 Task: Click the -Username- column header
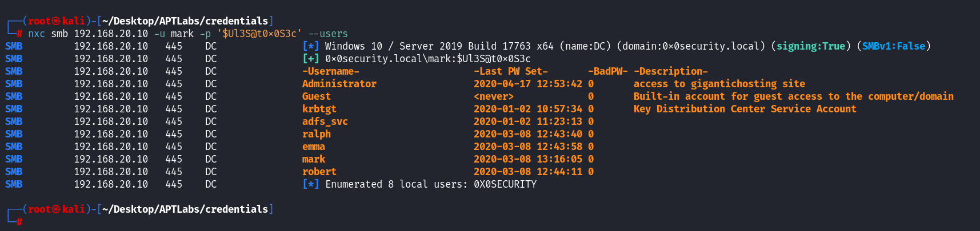(331, 71)
